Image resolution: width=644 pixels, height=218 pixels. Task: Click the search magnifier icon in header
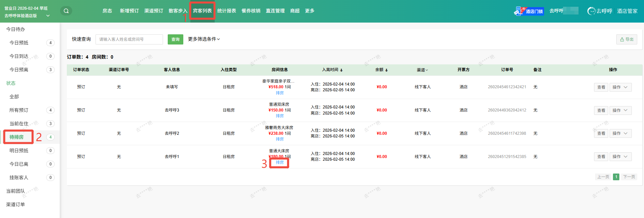tap(66, 11)
